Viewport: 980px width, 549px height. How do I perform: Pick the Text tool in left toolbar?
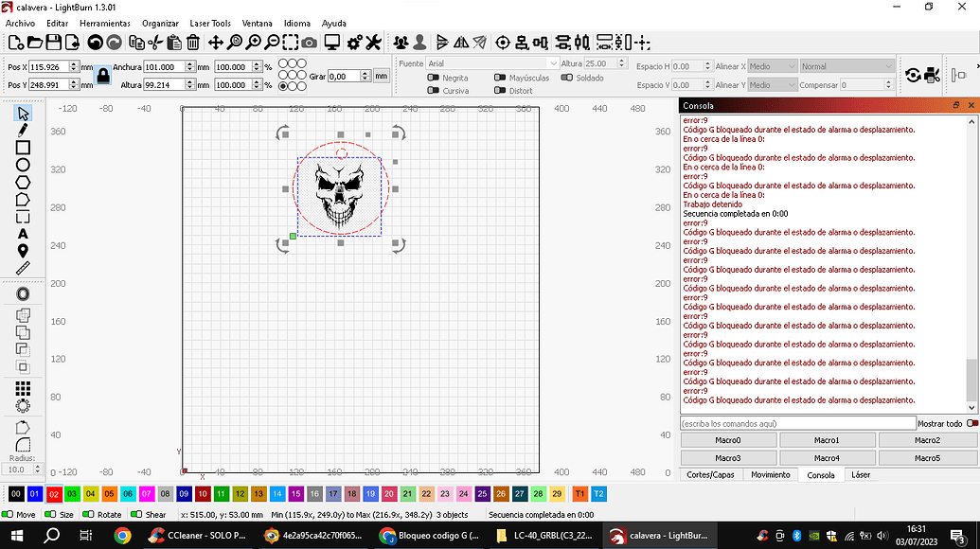click(23, 234)
